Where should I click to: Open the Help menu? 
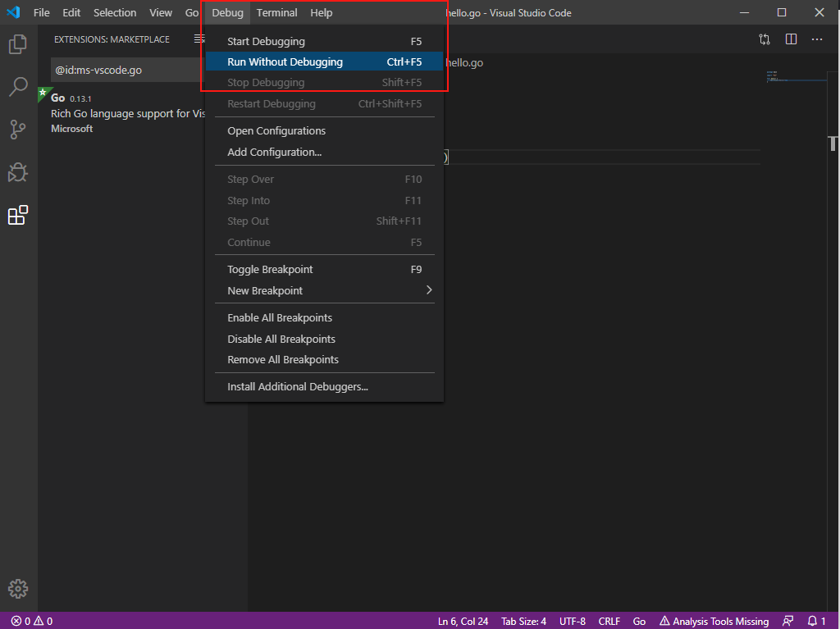[322, 12]
